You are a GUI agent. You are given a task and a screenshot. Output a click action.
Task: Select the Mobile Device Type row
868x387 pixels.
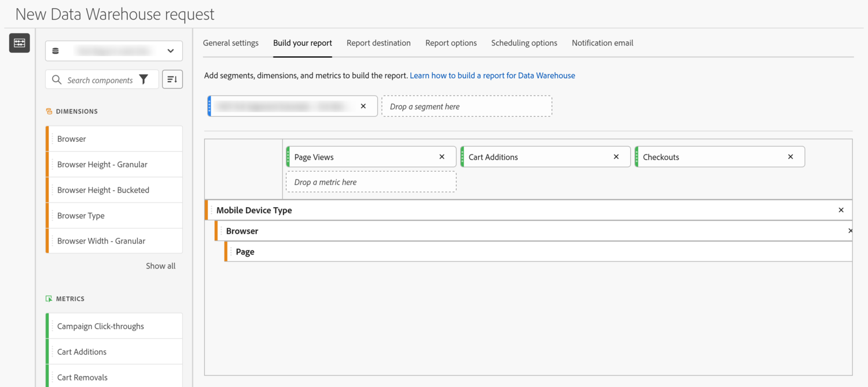tap(528, 210)
